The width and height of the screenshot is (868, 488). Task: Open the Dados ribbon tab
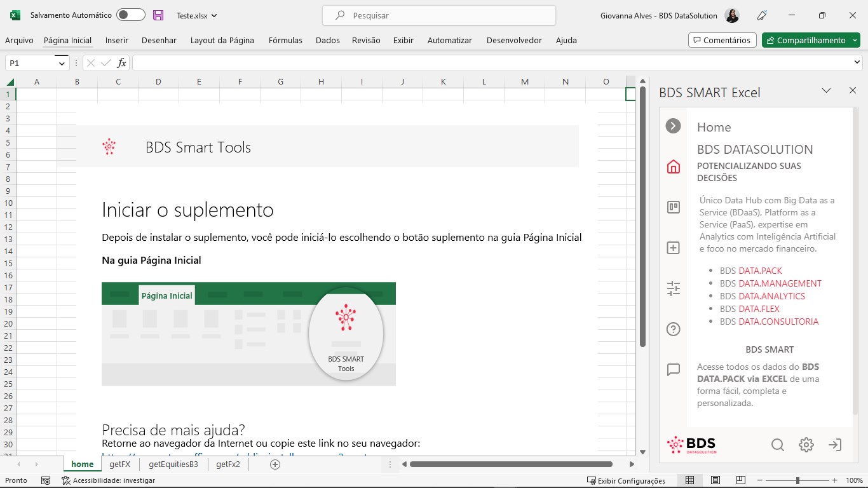328,40
